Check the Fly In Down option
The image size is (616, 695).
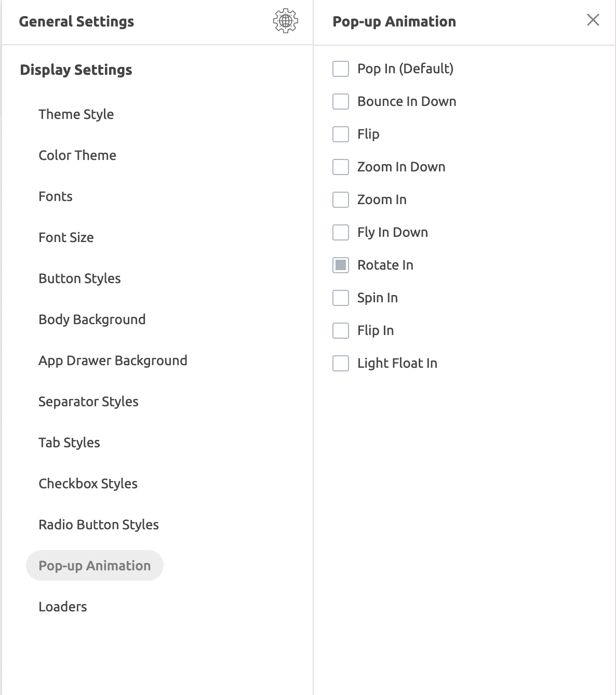(341, 232)
